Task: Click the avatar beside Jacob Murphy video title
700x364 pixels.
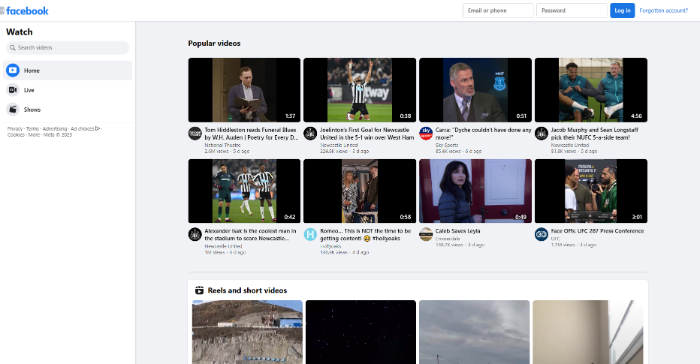Action: tap(542, 133)
